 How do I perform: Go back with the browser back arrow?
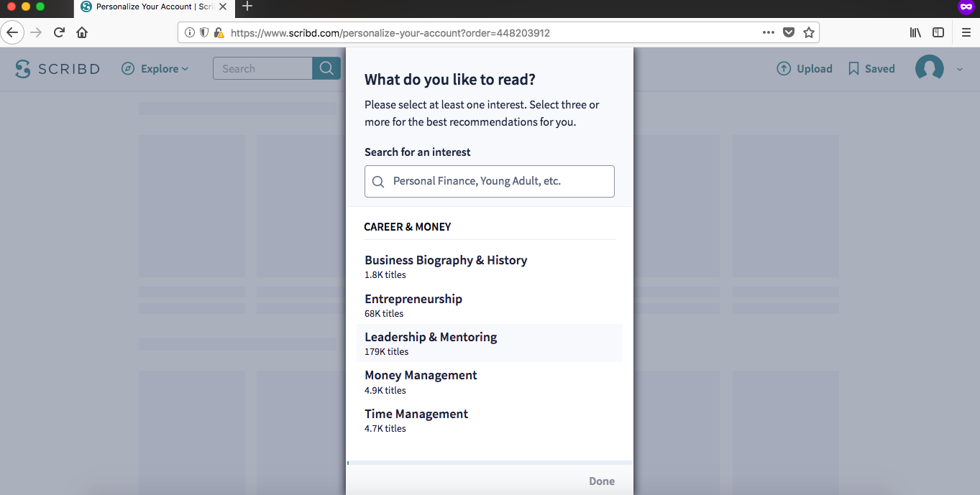[x=12, y=32]
